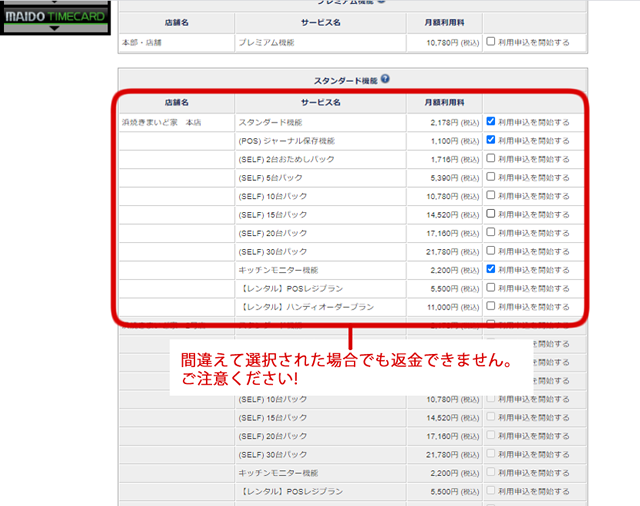The height and width of the screenshot is (506, 640).
Task: Click 10,780円 fee in the プレミアム機能 row
Action: (453, 42)
